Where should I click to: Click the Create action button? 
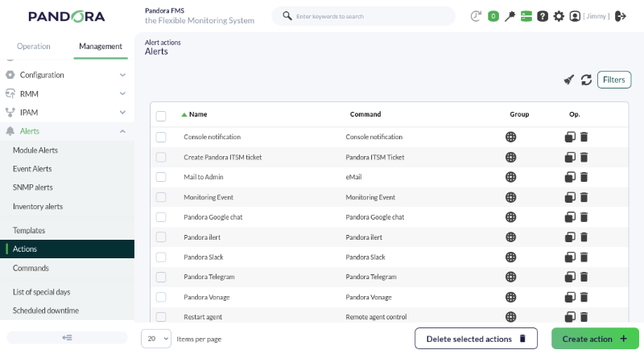(x=595, y=339)
